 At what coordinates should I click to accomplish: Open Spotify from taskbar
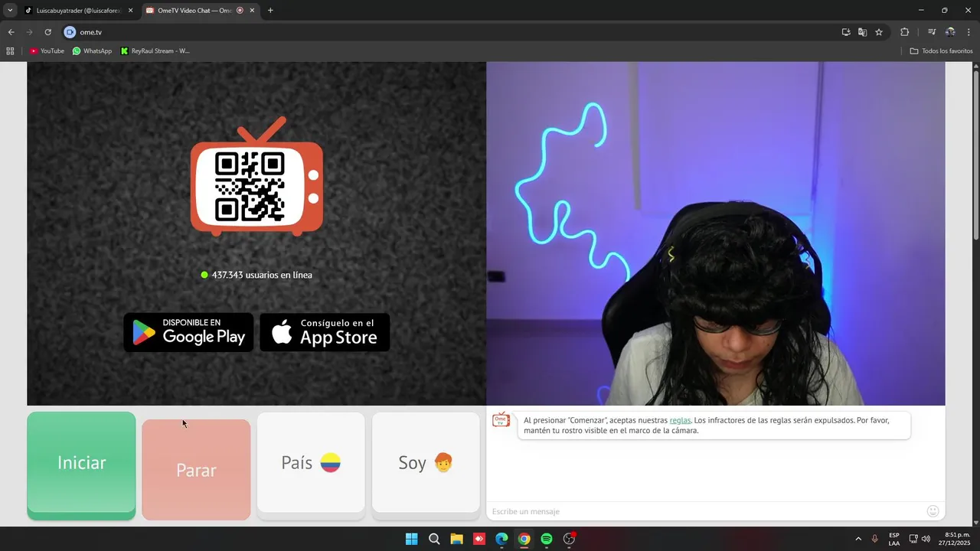point(547,539)
